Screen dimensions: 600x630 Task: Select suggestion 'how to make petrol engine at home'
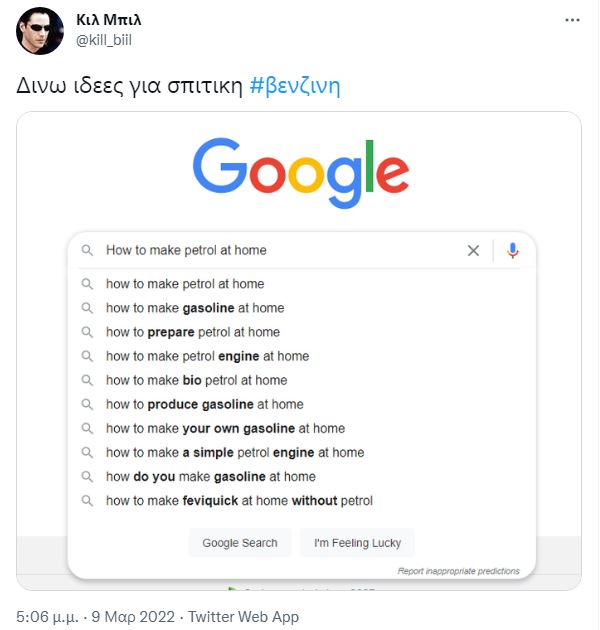point(207,356)
